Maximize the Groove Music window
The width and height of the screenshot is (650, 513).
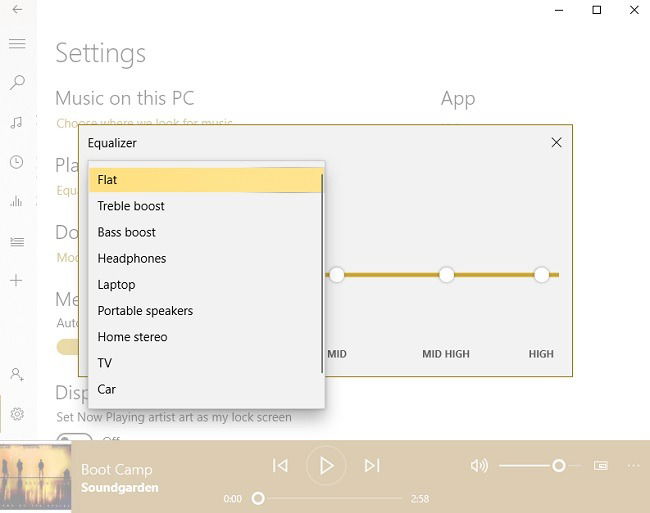pos(597,10)
